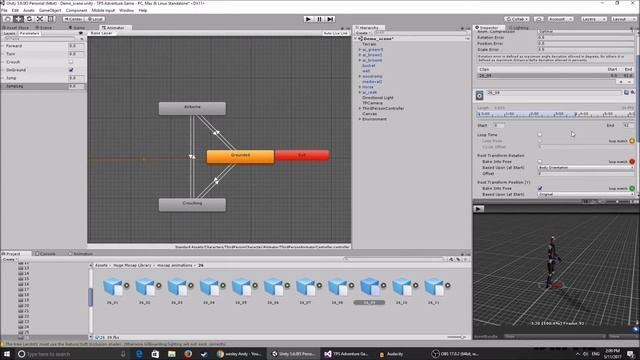Toggle Root Transform Rotation Bake Into Pose
The image size is (640, 360).
click(x=540, y=162)
